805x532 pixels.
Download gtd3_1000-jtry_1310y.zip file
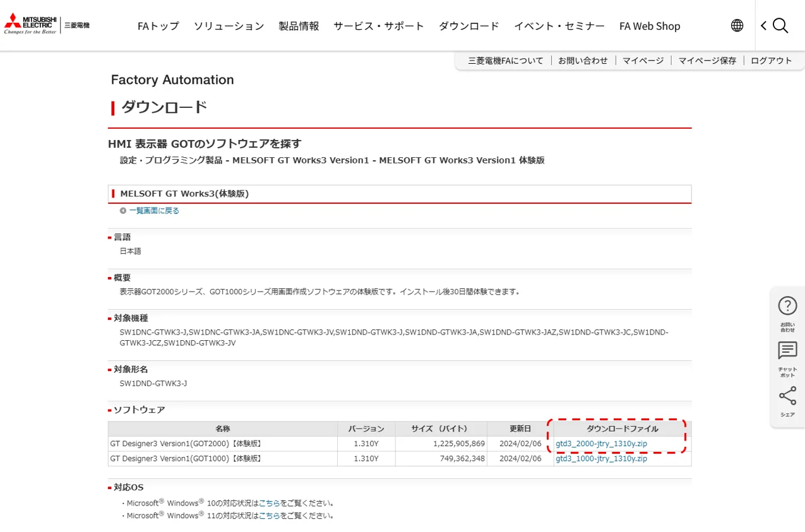tap(601, 459)
